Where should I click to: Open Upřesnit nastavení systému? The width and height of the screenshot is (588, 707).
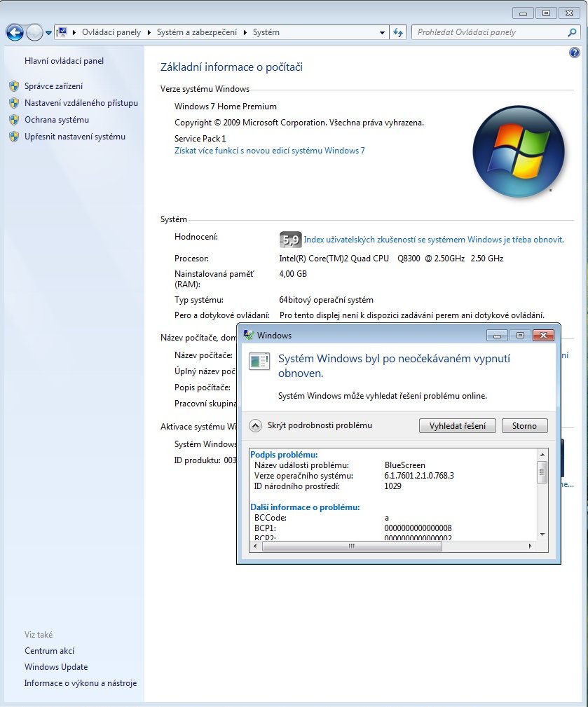(75, 137)
